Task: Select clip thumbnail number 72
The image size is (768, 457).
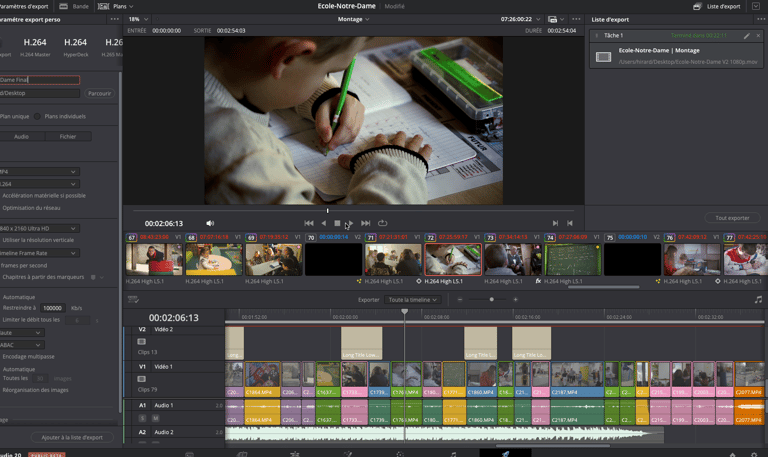Action: [x=453, y=260]
